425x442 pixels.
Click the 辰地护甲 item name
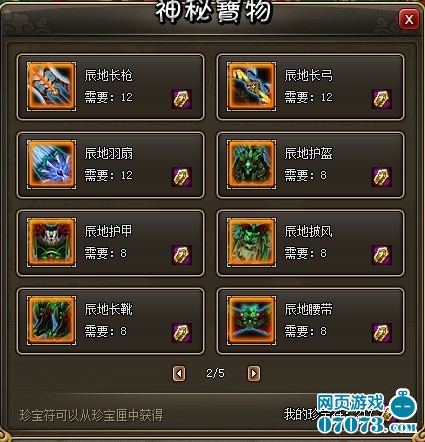(x=108, y=231)
